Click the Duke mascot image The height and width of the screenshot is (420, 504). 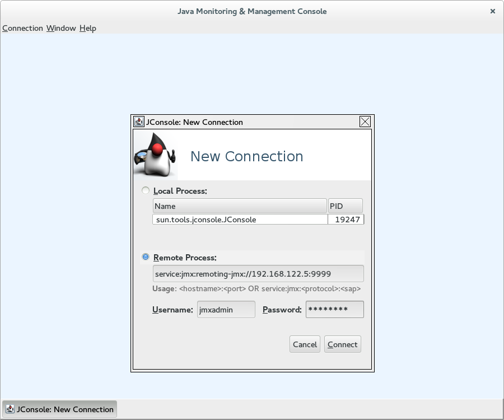(154, 155)
